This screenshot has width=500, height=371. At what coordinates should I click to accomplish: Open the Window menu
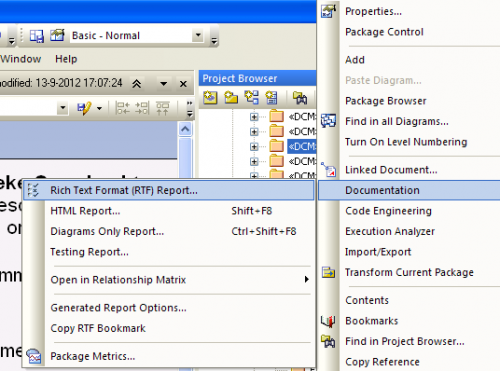[21, 59]
